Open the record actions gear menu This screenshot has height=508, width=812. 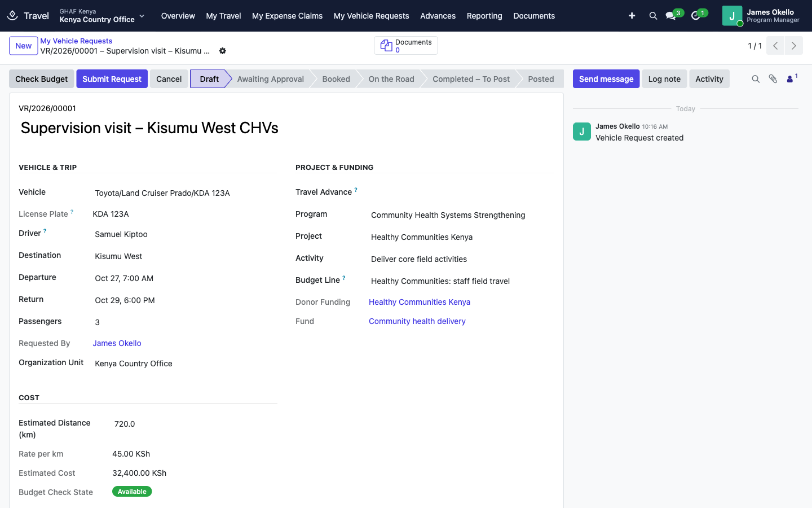coord(223,51)
